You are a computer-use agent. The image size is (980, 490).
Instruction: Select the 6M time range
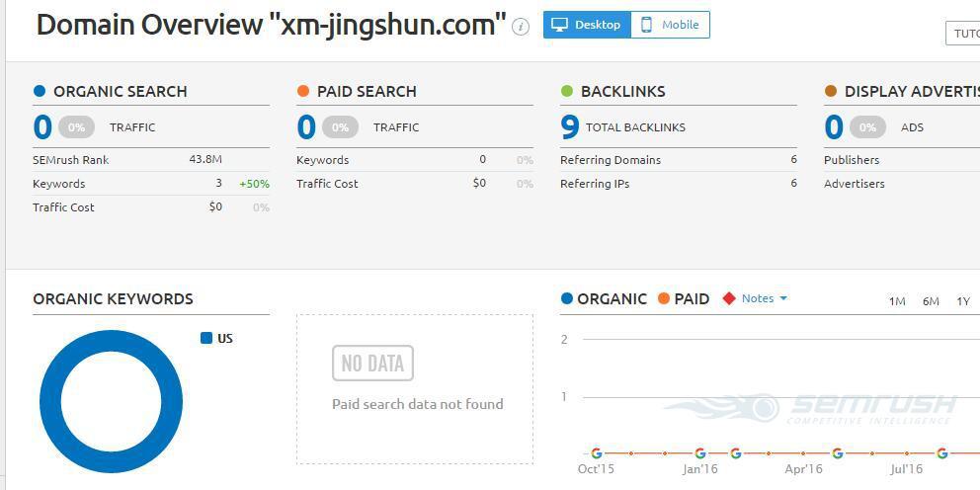[x=931, y=301]
